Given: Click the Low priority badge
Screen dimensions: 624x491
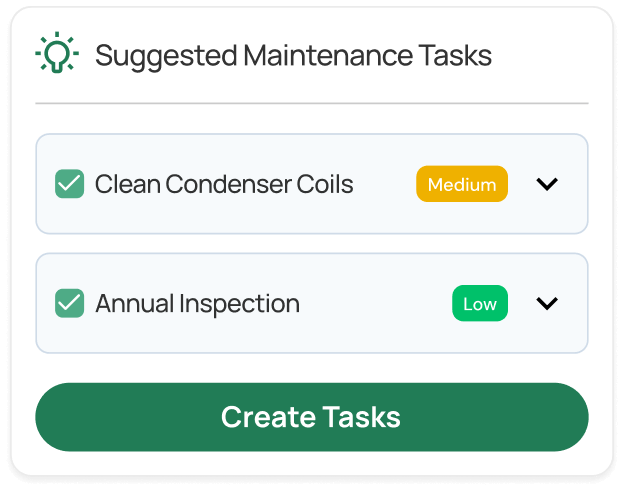Looking at the screenshot, I should point(479,303).
